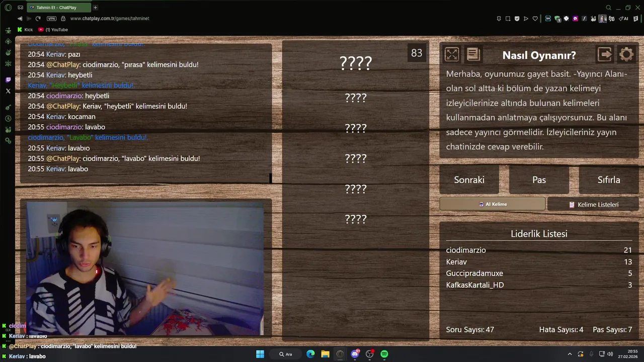Viewport: 644px width, 362px height.
Task: Open the document notes icon beside Nasıl Oynanır
Action: pyautogui.click(x=473, y=54)
